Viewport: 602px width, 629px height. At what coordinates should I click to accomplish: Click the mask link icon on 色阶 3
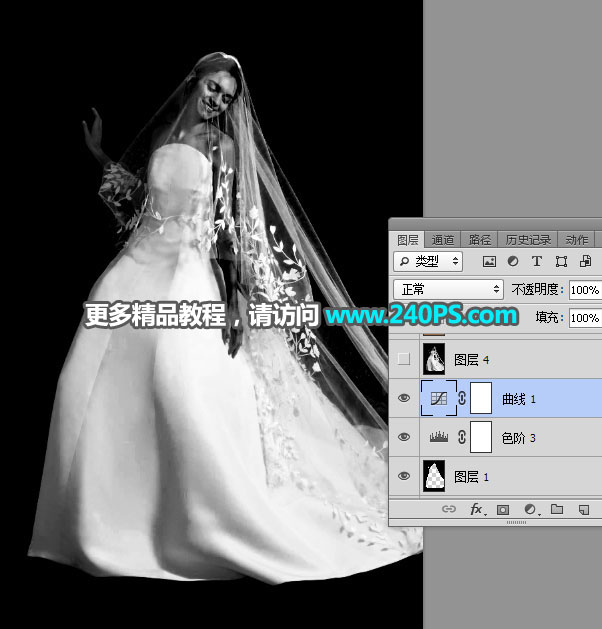click(462, 437)
